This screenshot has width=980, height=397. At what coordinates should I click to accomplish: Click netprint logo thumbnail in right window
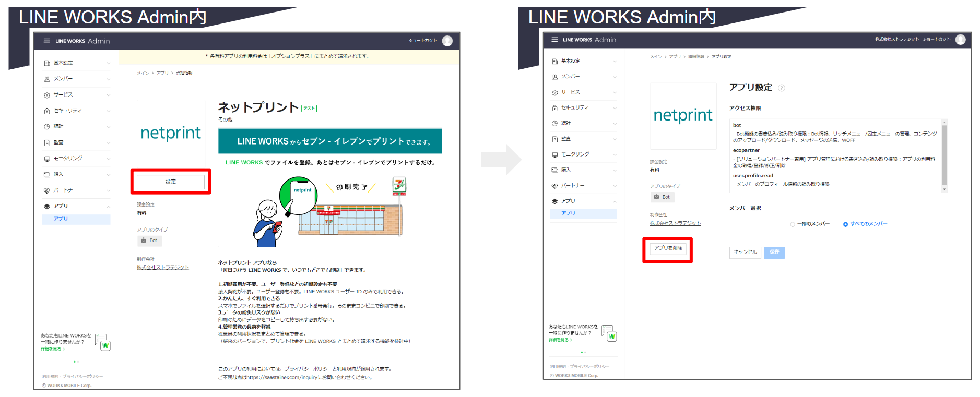click(683, 116)
